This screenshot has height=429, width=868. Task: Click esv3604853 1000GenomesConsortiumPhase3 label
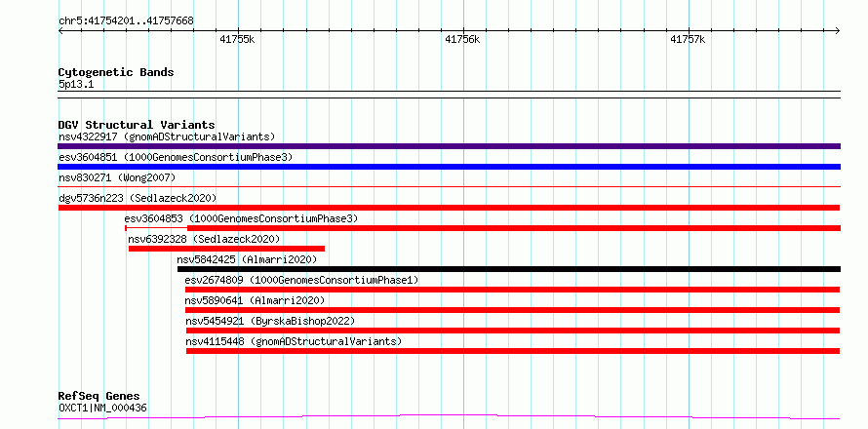[x=241, y=218]
